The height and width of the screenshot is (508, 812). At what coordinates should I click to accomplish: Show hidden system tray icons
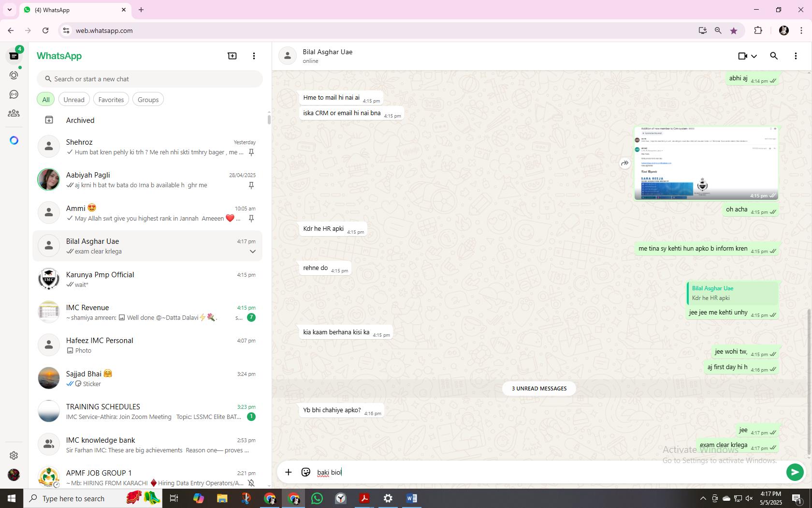(703, 498)
